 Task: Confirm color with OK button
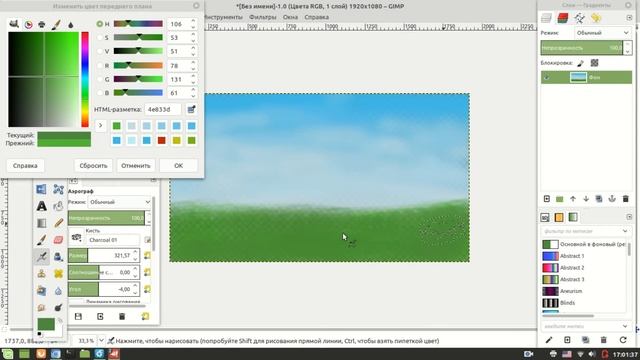178,166
